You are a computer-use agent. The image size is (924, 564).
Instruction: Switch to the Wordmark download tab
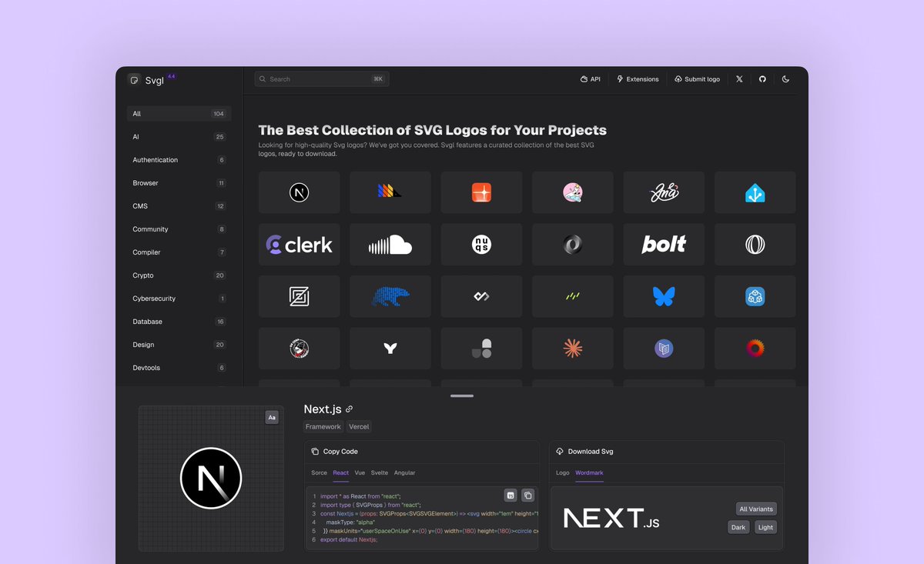(x=590, y=472)
